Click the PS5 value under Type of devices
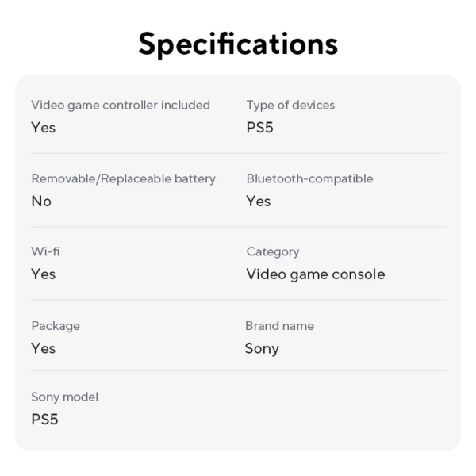The image size is (476, 476). (260, 128)
